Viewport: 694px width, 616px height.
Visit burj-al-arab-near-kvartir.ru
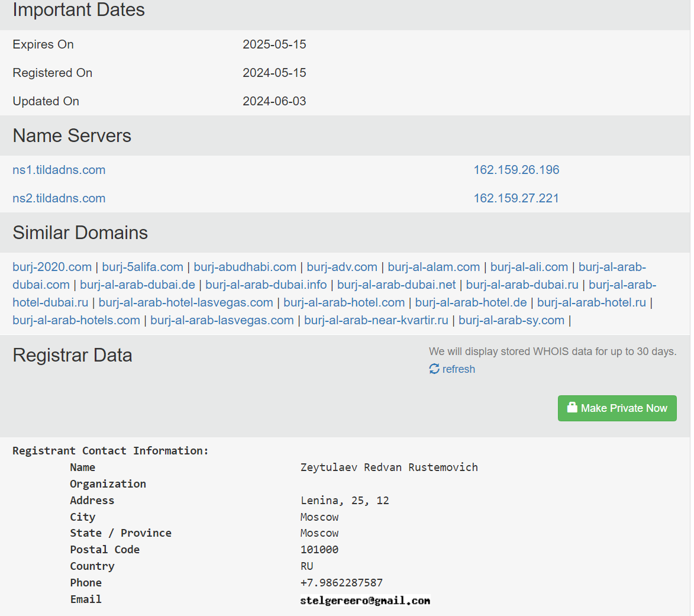point(376,320)
